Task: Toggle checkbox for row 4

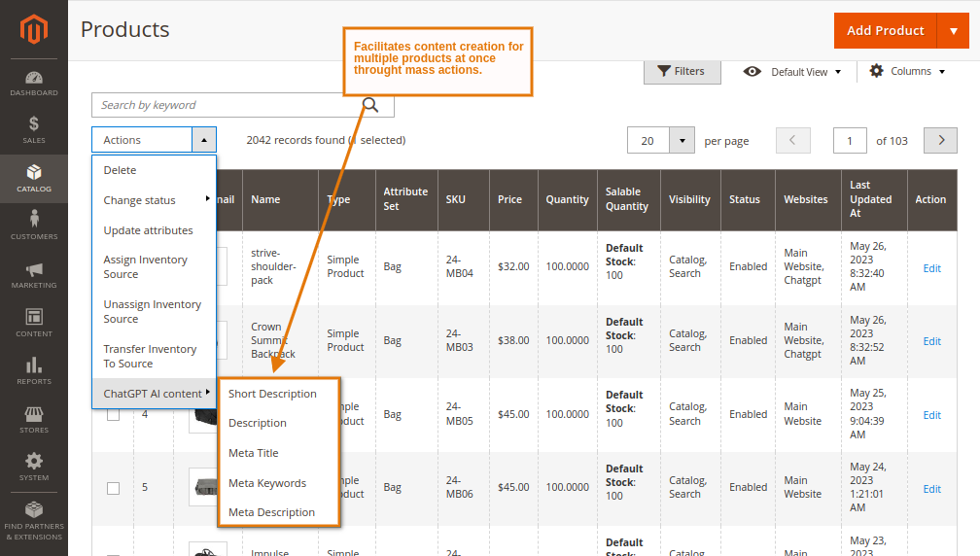Action: (113, 414)
